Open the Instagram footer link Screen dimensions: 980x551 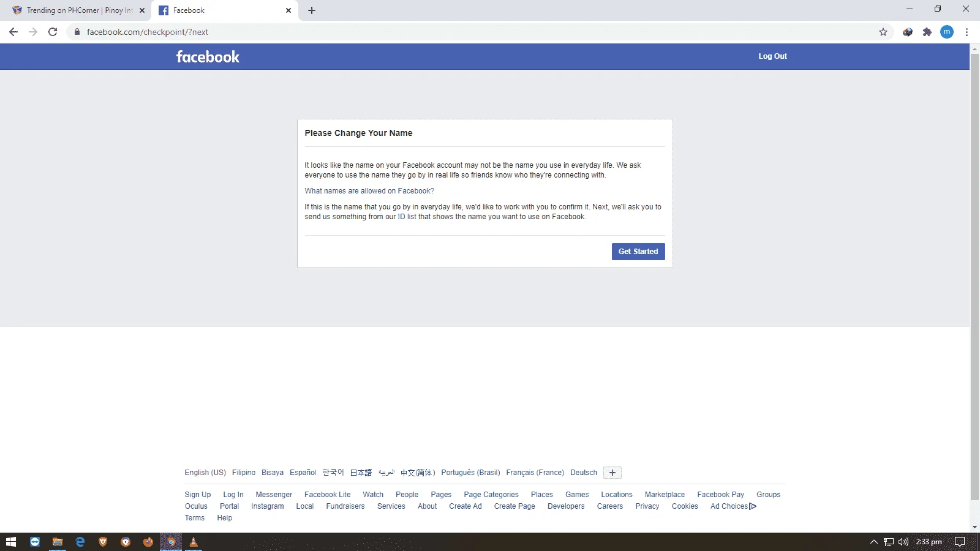268,506
